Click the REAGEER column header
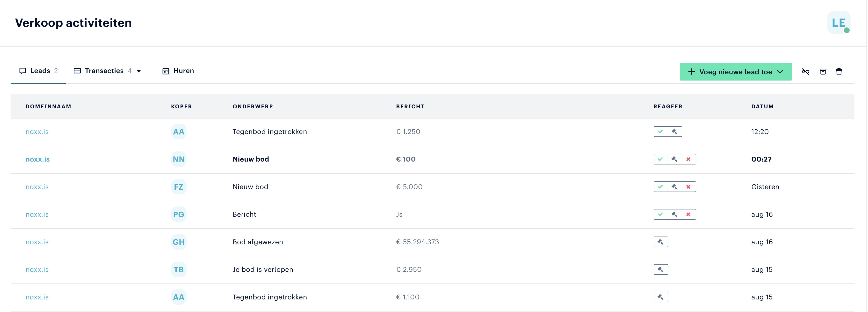Screen dimensions: 868x312 click(x=668, y=107)
